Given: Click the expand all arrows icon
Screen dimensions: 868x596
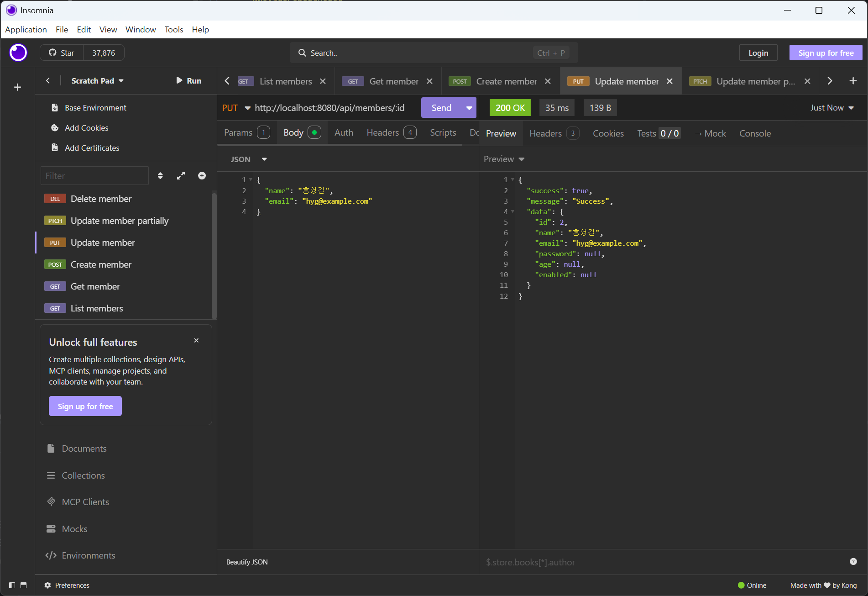Looking at the screenshot, I should coord(181,176).
